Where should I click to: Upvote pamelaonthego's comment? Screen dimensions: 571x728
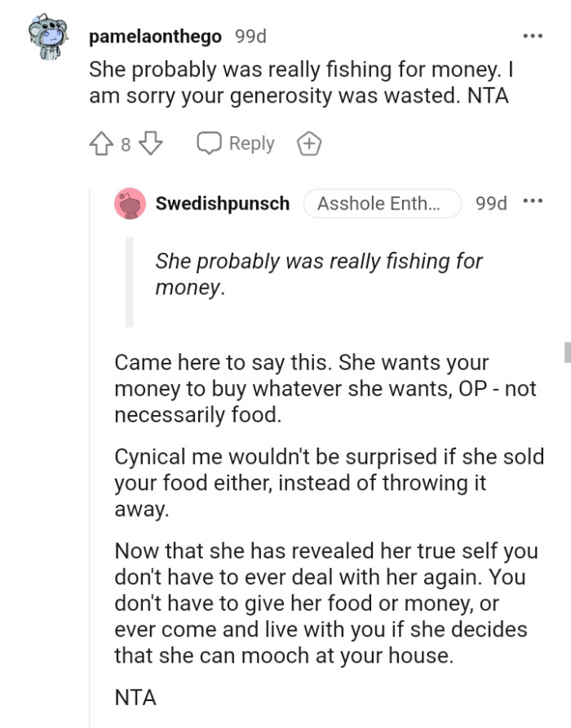coord(100,143)
